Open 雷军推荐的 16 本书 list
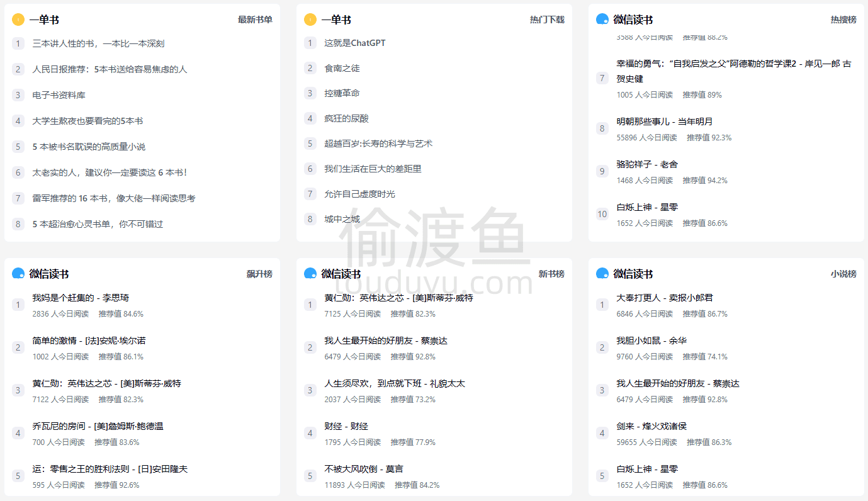Image resolution: width=868 pixels, height=501 pixels. point(114,198)
